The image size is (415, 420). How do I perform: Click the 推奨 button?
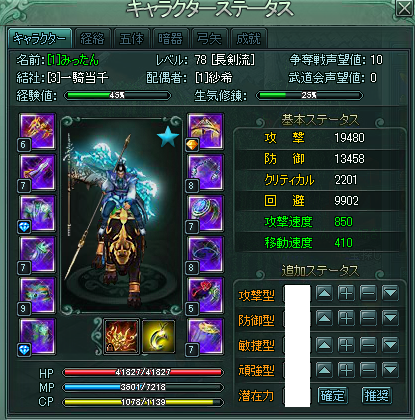tap(377, 396)
